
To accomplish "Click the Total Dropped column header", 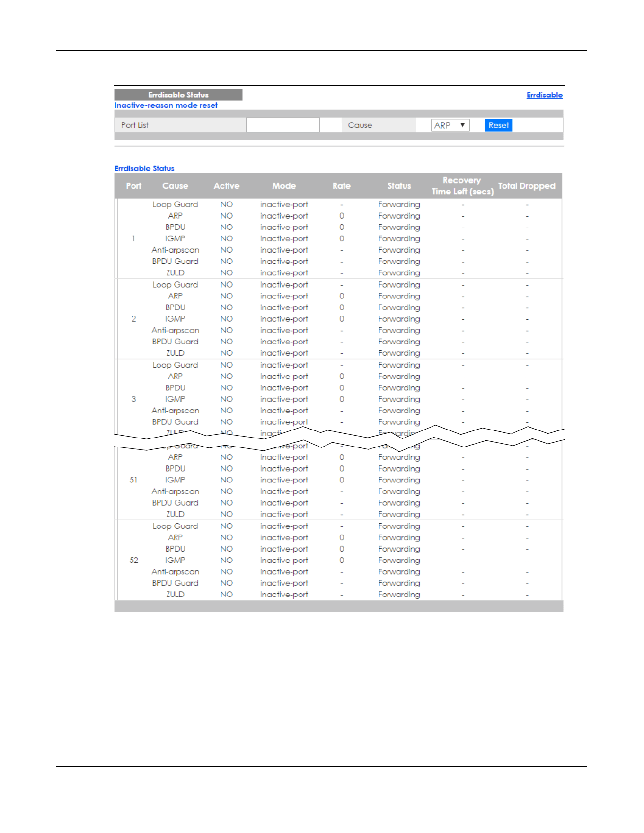I will [527, 186].
